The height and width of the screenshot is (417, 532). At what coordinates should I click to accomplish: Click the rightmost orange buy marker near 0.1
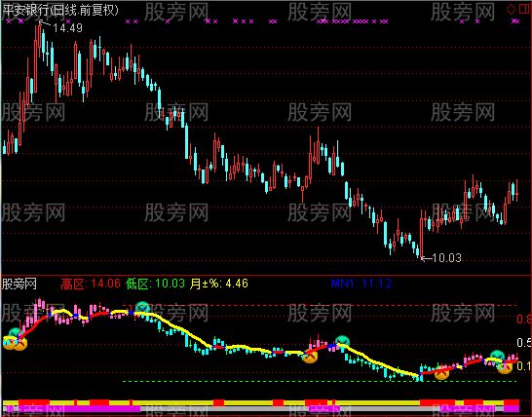pyautogui.click(x=505, y=367)
